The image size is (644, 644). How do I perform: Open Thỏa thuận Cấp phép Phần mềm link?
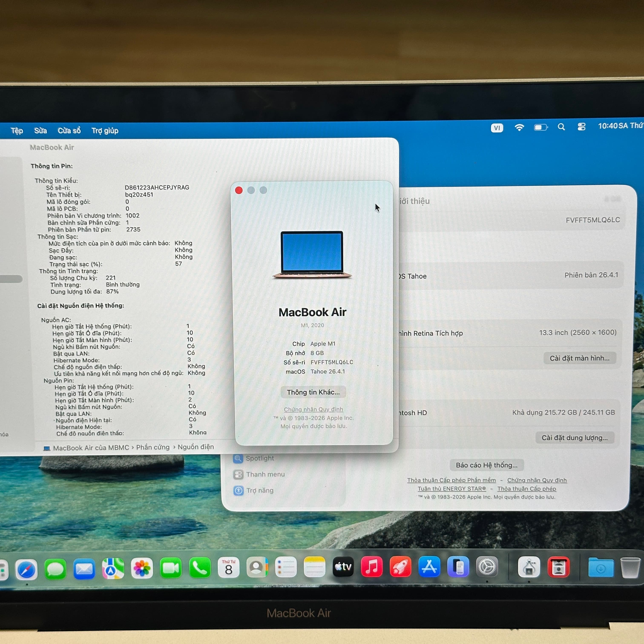tap(451, 480)
